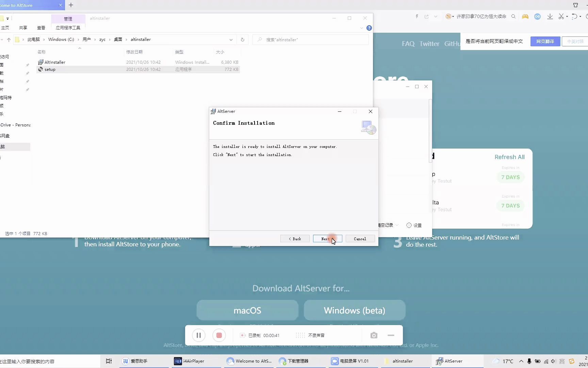The width and height of the screenshot is (588, 368).
Task: Click the 设置 settings option in background window
Action: click(x=414, y=225)
